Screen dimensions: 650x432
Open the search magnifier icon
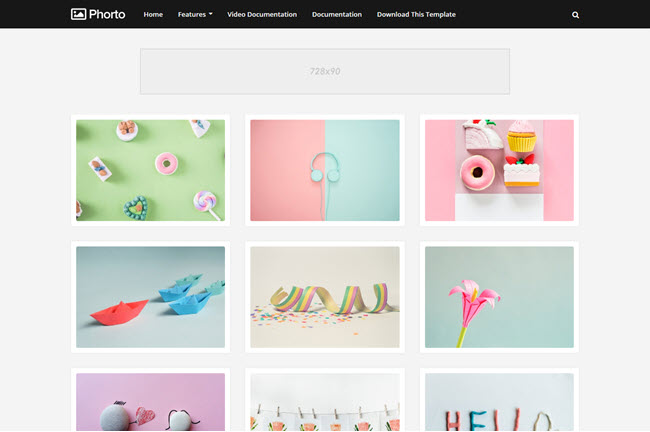point(575,15)
